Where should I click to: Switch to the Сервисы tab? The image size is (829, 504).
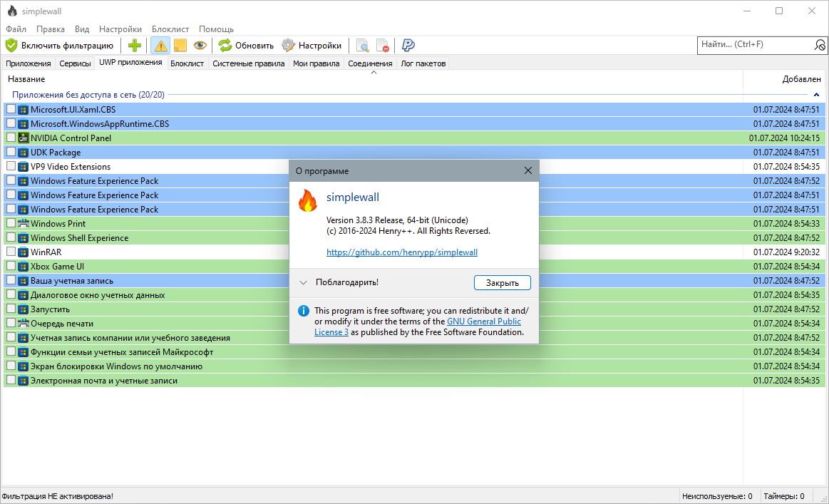pos(75,63)
